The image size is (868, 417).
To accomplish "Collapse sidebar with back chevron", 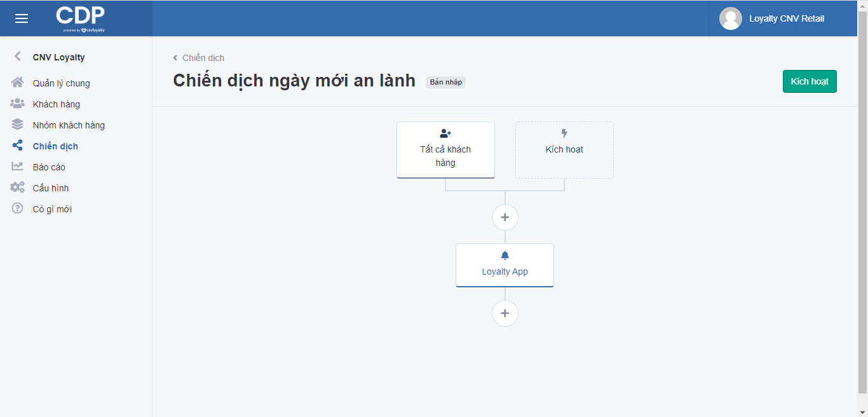I will pyautogui.click(x=18, y=57).
